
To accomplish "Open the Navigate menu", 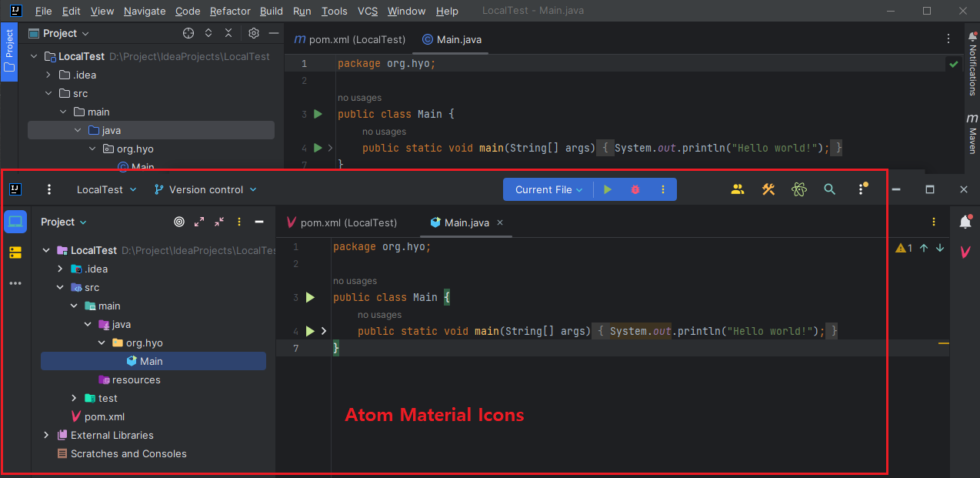I will point(145,11).
